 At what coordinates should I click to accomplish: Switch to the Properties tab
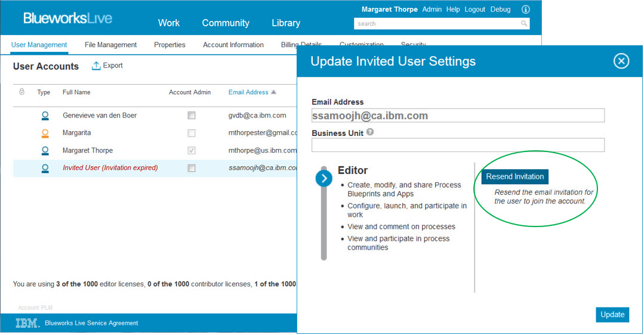(x=170, y=45)
